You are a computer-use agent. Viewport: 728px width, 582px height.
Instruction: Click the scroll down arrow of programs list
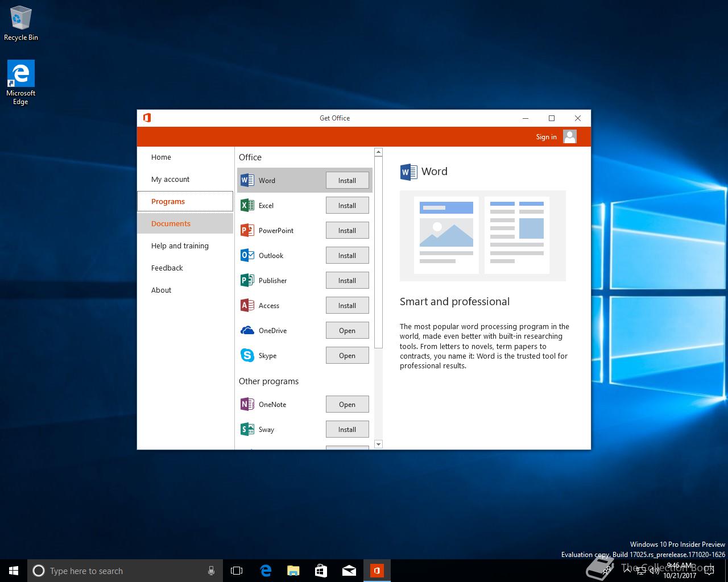pyautogui.click(x=379, y=444)
